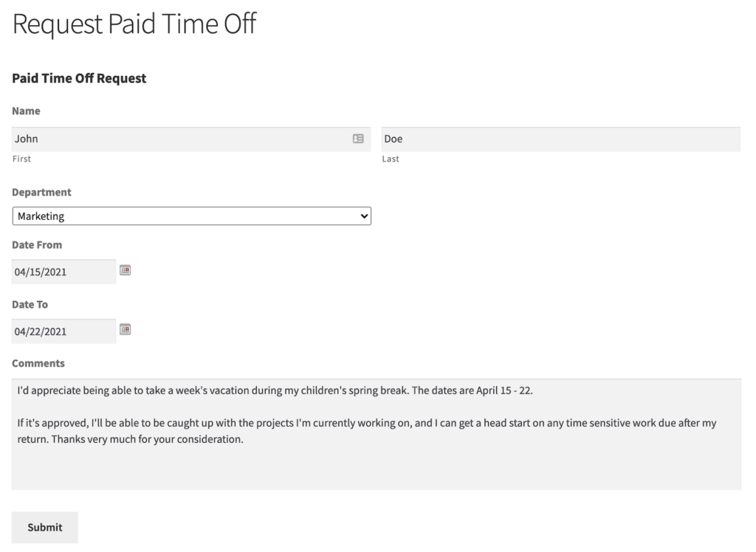Click the Request Paid Time Off page title

[134, 24]
